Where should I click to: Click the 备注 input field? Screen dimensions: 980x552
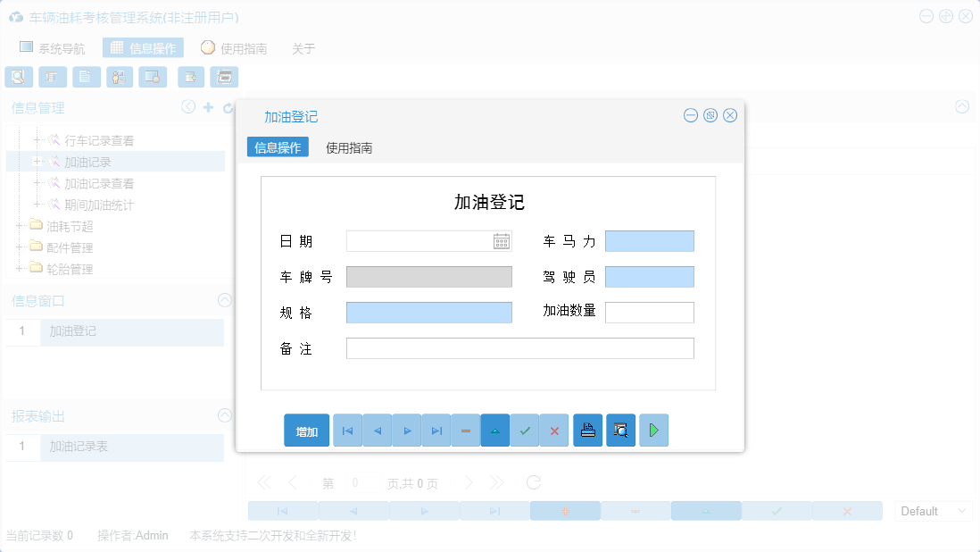point(519,347)
